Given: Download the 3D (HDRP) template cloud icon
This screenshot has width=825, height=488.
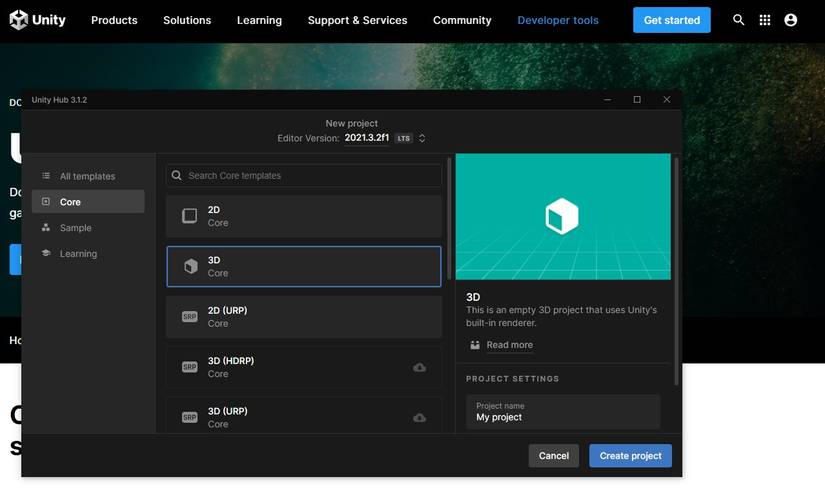Looking at the screenshot, I should pyautogui.click(x=419, y=367).
